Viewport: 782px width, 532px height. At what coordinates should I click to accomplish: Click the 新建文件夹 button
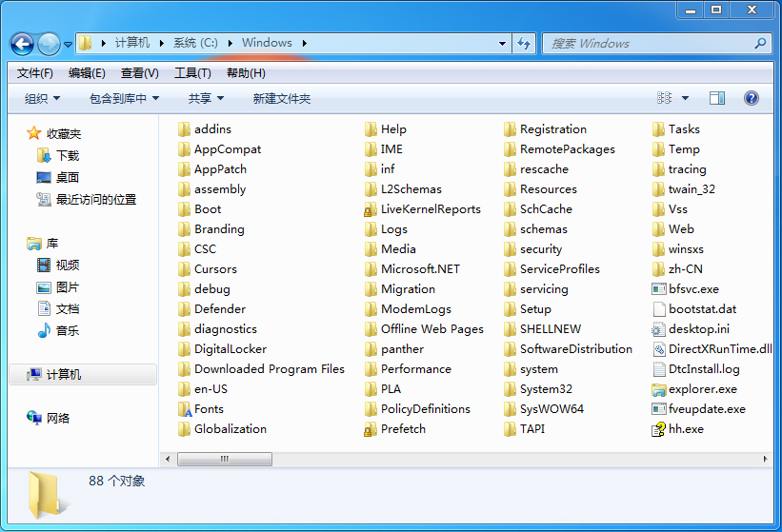point(281,98)
